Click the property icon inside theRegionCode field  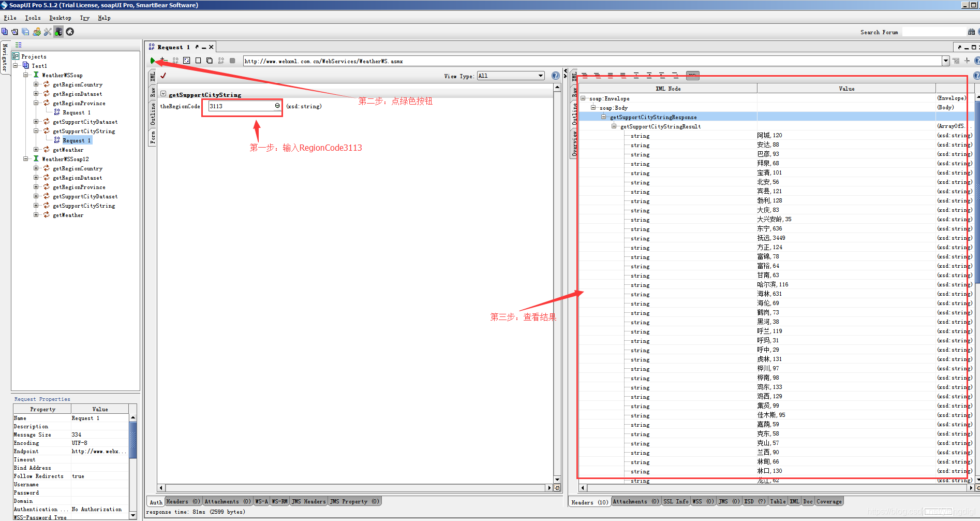click(277, 106)
